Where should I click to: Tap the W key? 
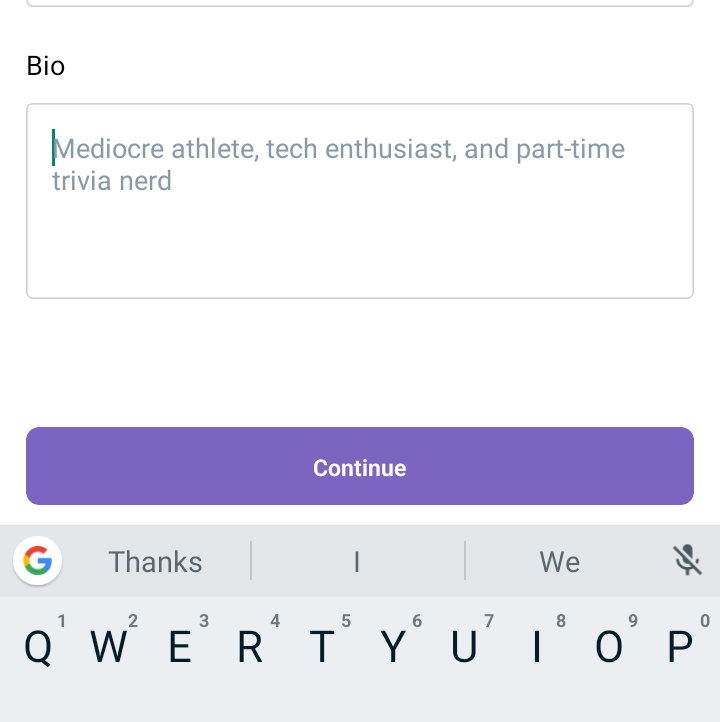click(x=109, y=646)
